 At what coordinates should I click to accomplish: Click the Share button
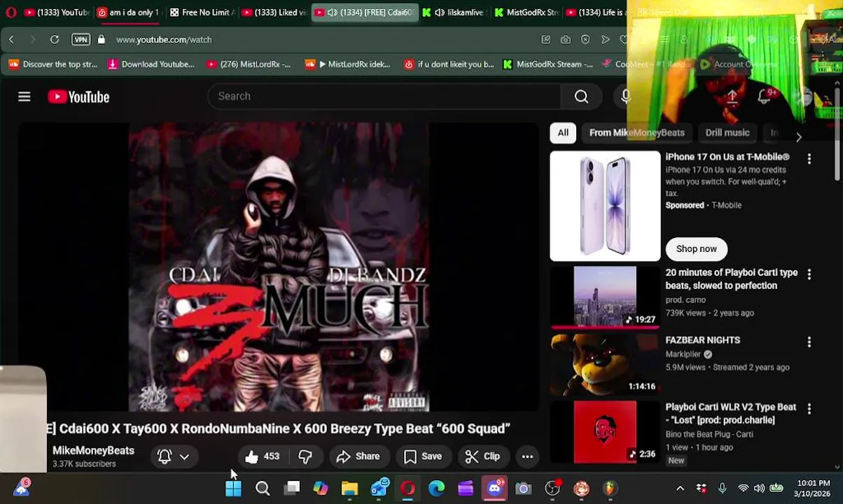pos(358,456)
